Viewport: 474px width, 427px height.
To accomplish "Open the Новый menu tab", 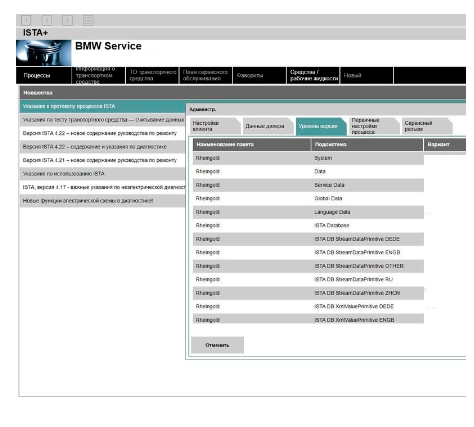I will pos(367,75).
